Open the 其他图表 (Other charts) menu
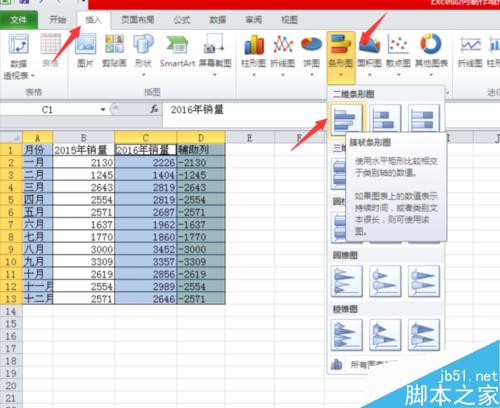Viewport: 500px width, 408px height. 431,55
